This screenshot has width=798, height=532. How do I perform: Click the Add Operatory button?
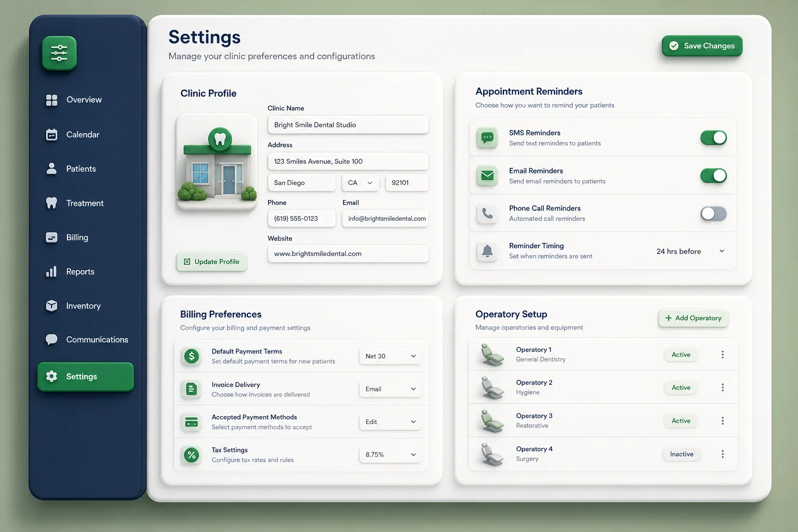pyautogui.click(x=694, y=318)
